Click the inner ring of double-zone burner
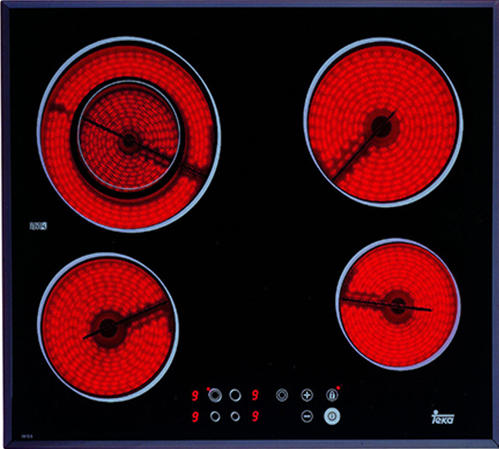Viewport: 499px width, 449px height. pyautogui.click(x=129, y=136)
